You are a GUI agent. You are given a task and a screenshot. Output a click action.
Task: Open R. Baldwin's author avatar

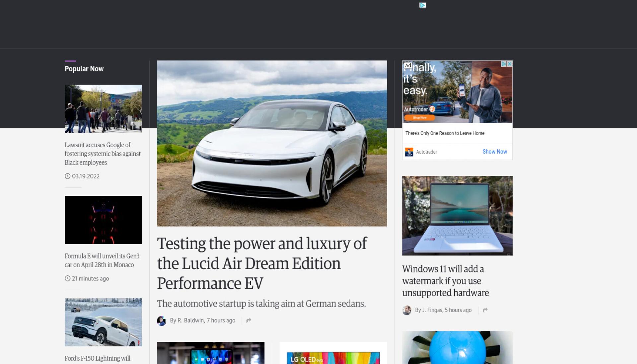161,321
